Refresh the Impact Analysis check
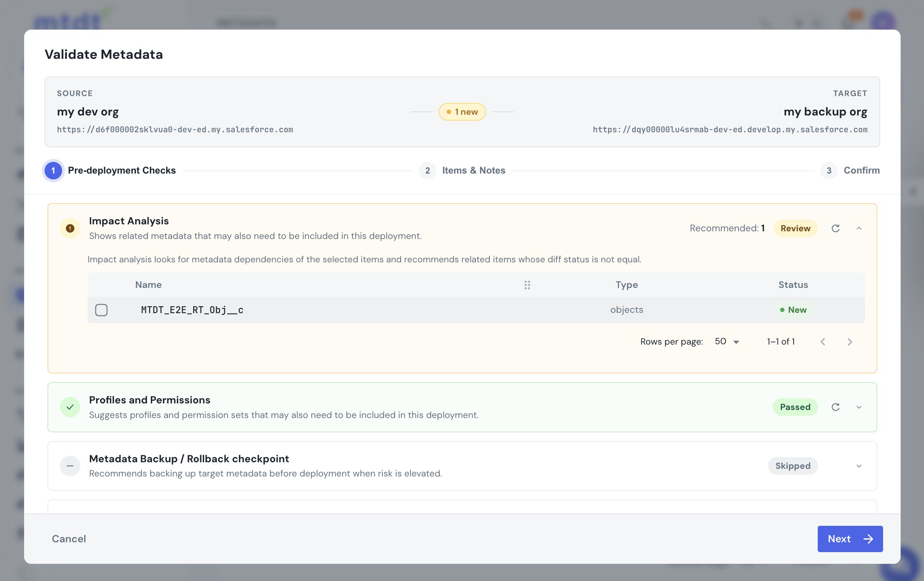This screenshot has height=581, width=924. (x=835, y=228)
